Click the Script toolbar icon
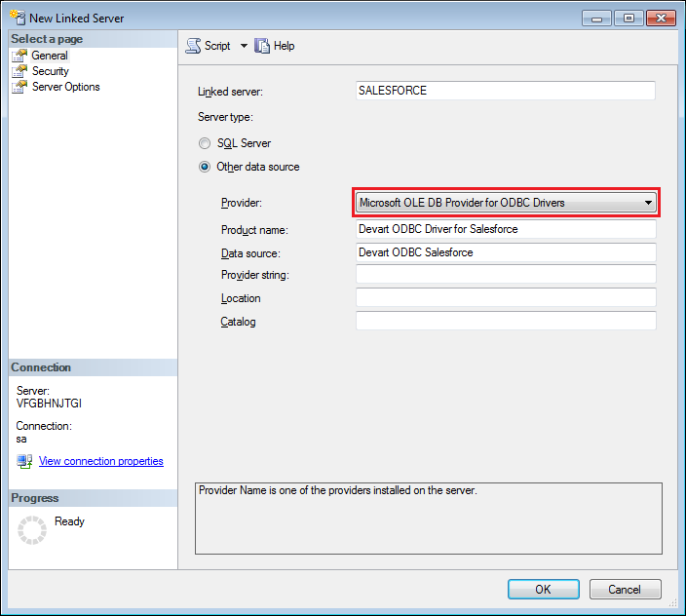 click(193, 46)
